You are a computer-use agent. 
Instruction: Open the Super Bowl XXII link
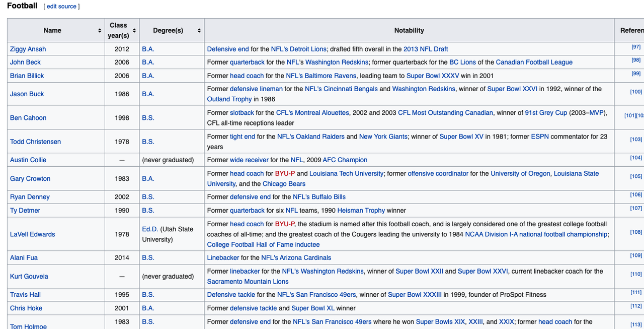[x=419, y=271]
